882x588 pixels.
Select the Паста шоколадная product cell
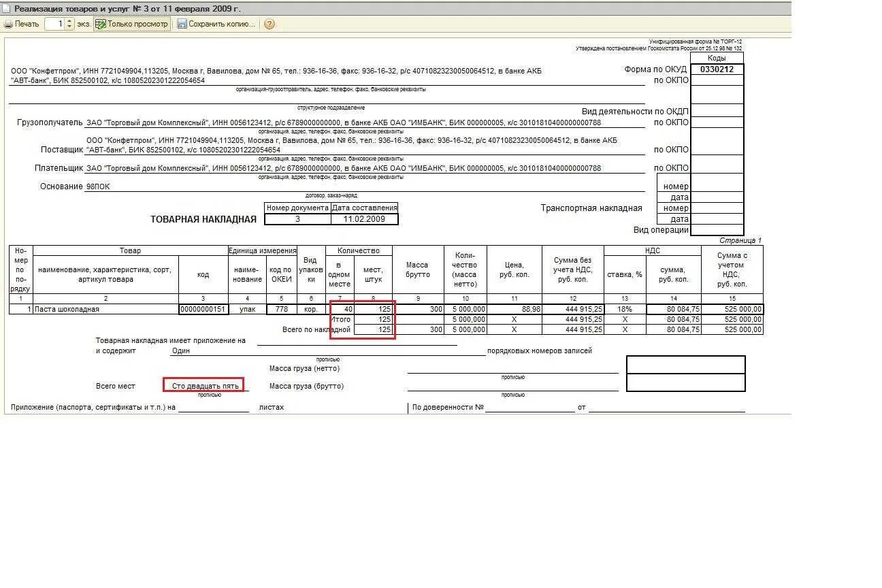pos(105,309)
